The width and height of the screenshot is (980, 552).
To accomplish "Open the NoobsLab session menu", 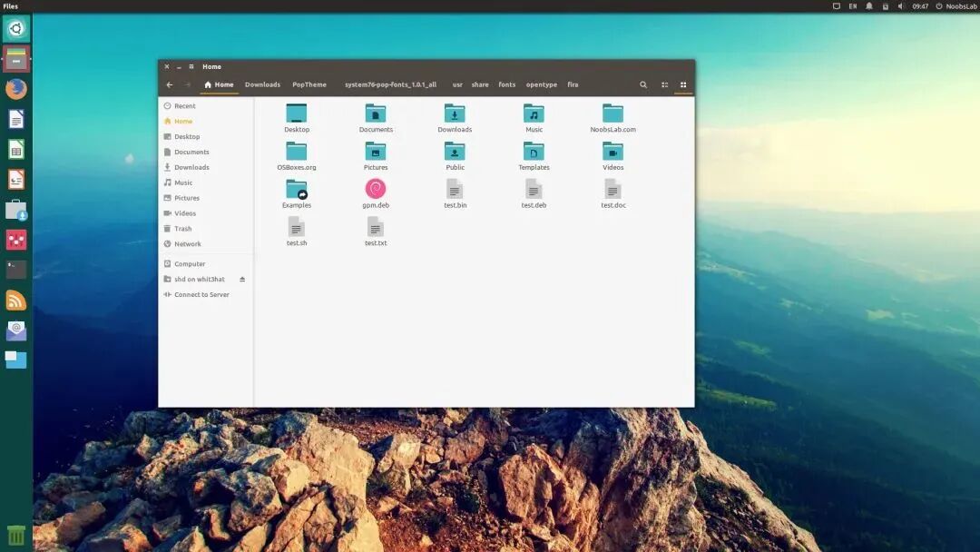I will (956, 6).
